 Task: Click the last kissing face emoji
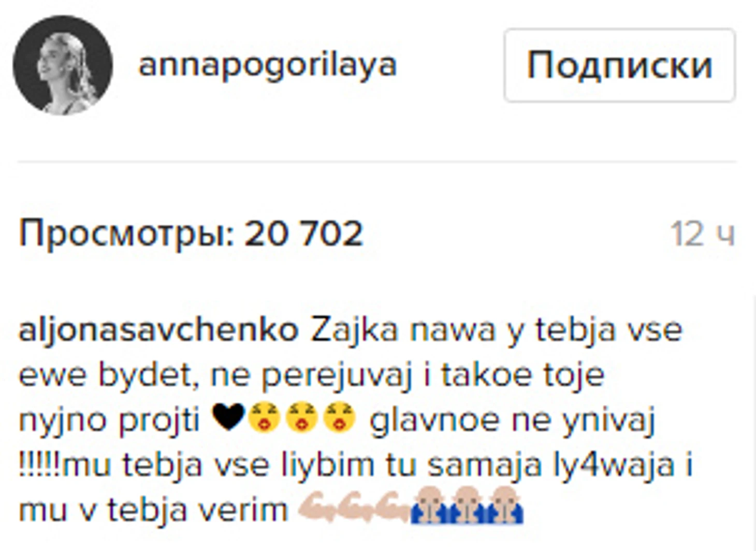click(339, 418)
